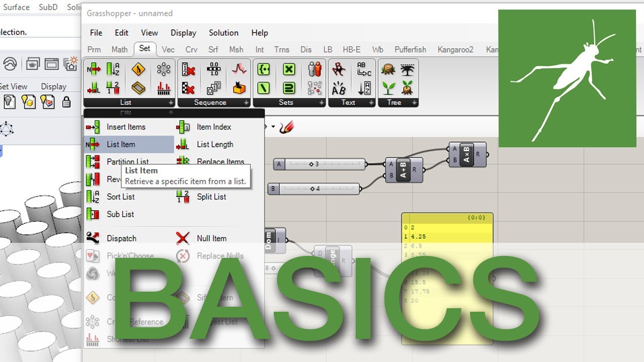Open the SubD tab in Rhino
Screen dimensions: 644x362
point(48,7)
